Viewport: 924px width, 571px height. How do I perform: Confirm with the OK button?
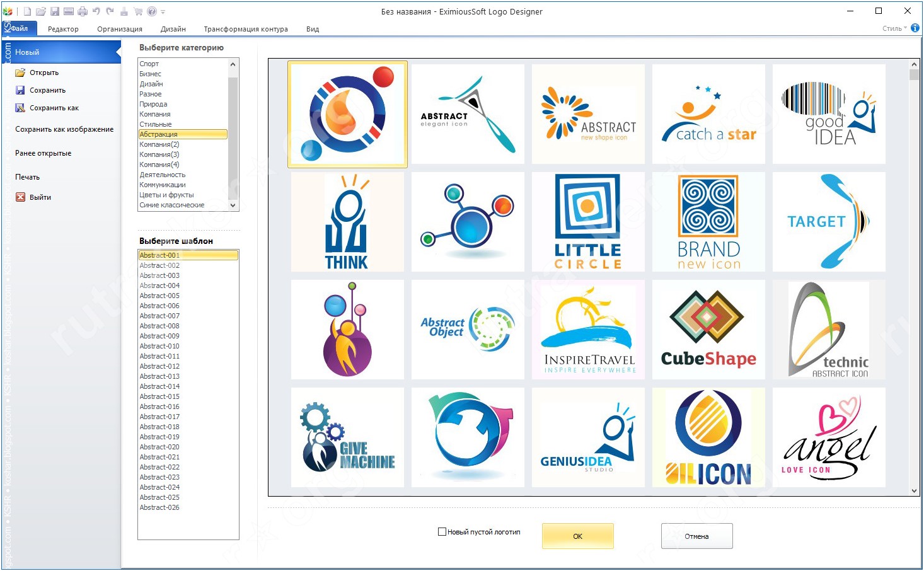click(577, 536)
